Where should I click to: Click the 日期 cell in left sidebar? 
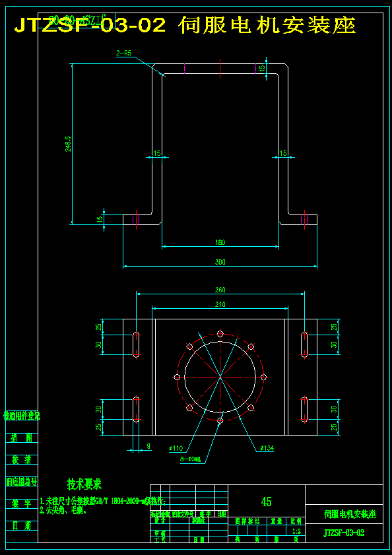coord(22,526)
